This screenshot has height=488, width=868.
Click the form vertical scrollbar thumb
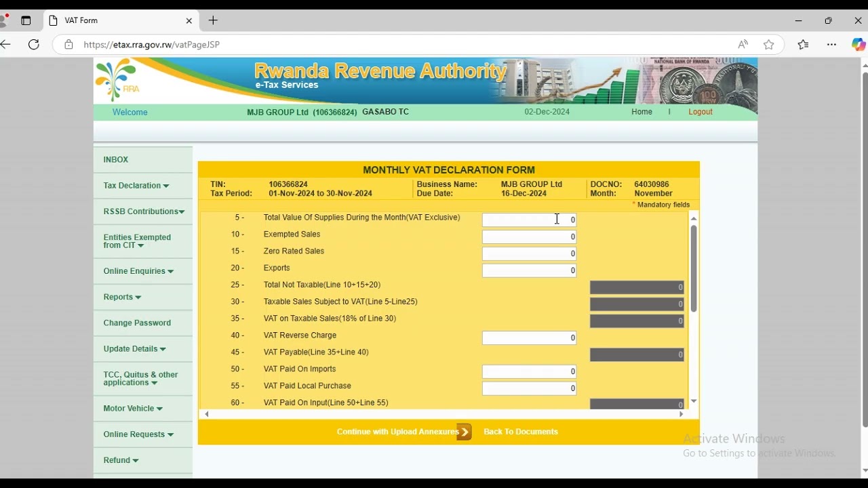tap(694, 268)
